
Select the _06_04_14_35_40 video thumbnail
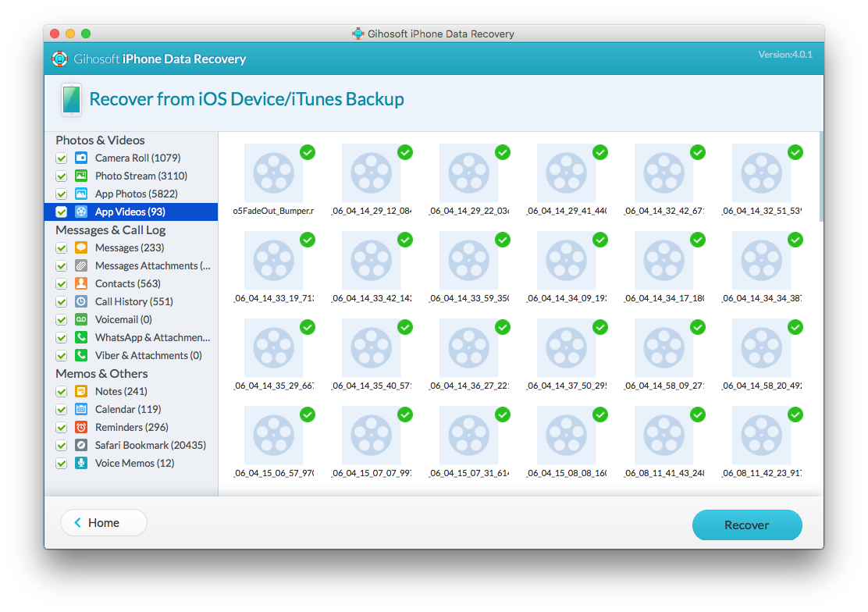coord(371,348)
